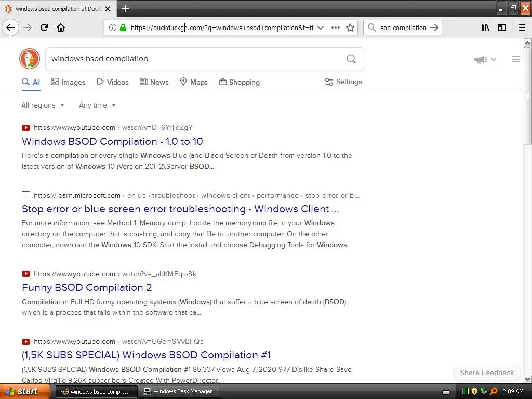Viewport: 532px width, 399px height.
Task: Open a new tab with plus button
Action: (x=125, y=8)
